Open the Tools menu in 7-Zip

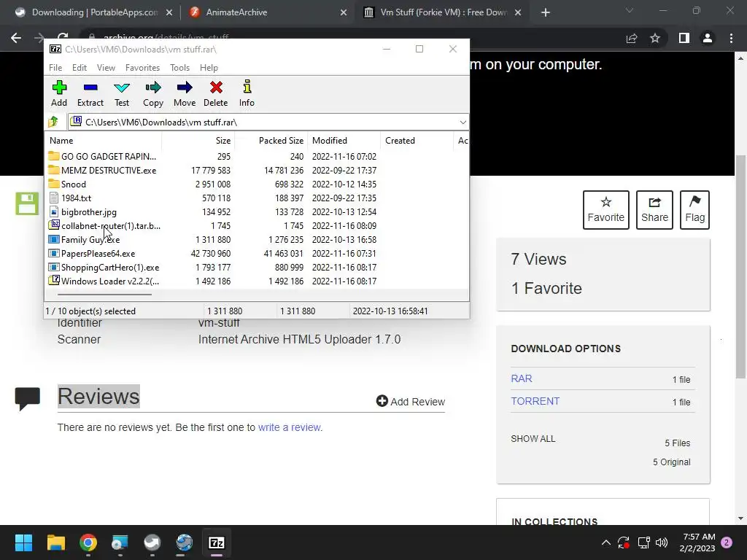click(179, 68)
